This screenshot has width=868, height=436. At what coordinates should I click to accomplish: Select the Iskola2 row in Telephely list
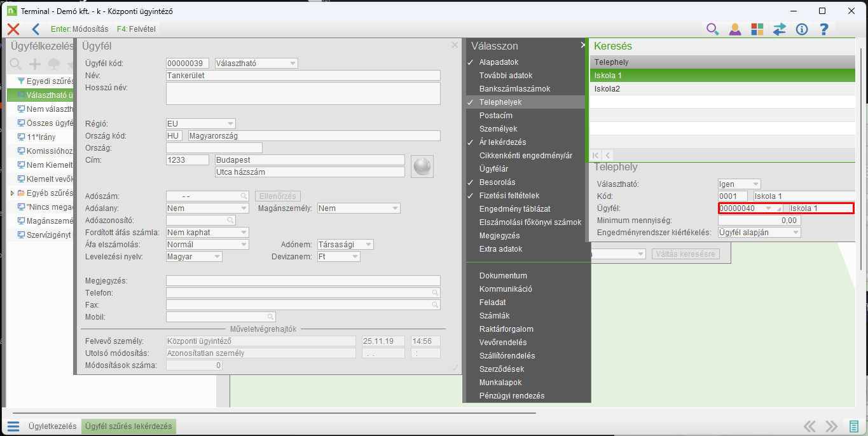pyautogui.click(x=721, y=89)
